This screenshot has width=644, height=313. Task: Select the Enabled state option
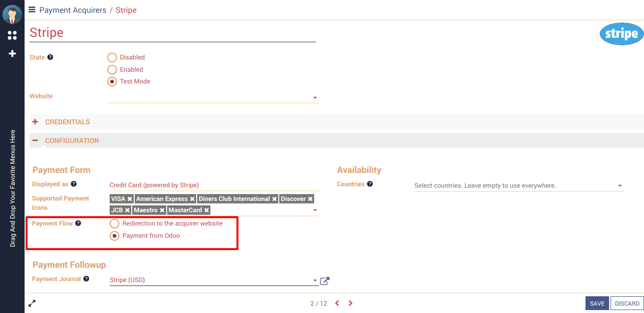[112, 70]
